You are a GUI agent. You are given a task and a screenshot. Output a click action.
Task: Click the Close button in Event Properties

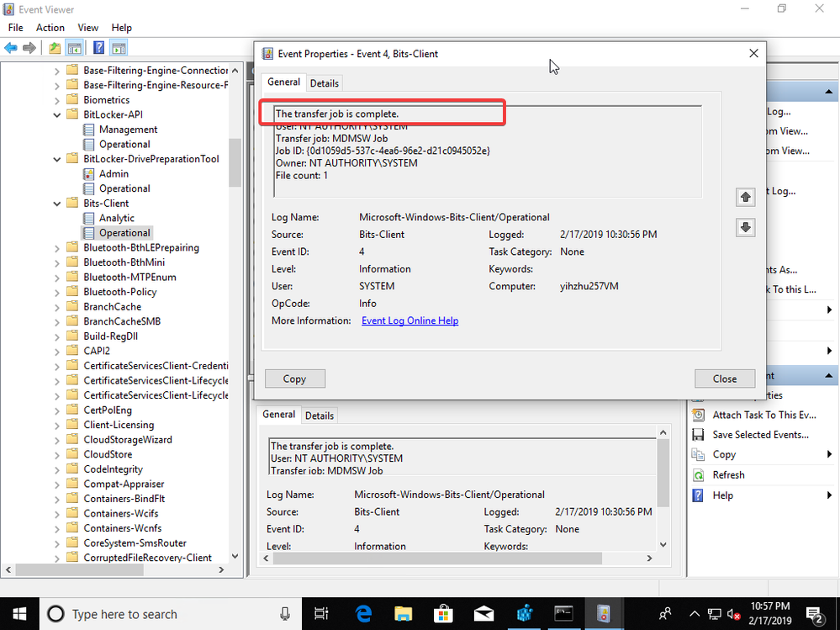pos(725,379)
